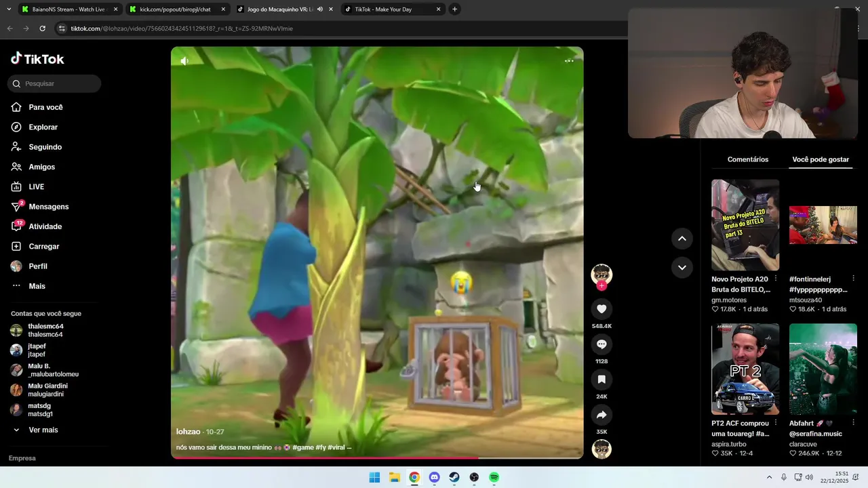Screen dimensions: 868x488
Task: Expand Ver mais followed accounts
Action: (x=35, y=430)
